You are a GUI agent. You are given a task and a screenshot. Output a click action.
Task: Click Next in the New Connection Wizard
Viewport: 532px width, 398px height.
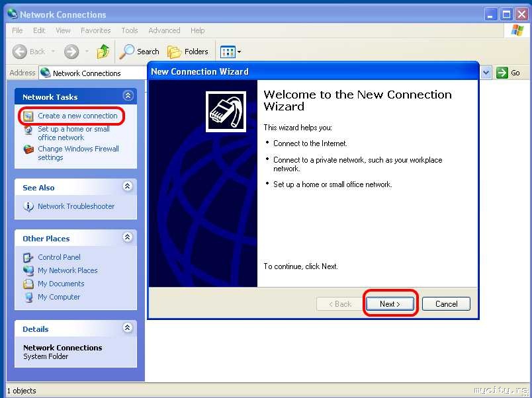390,303
